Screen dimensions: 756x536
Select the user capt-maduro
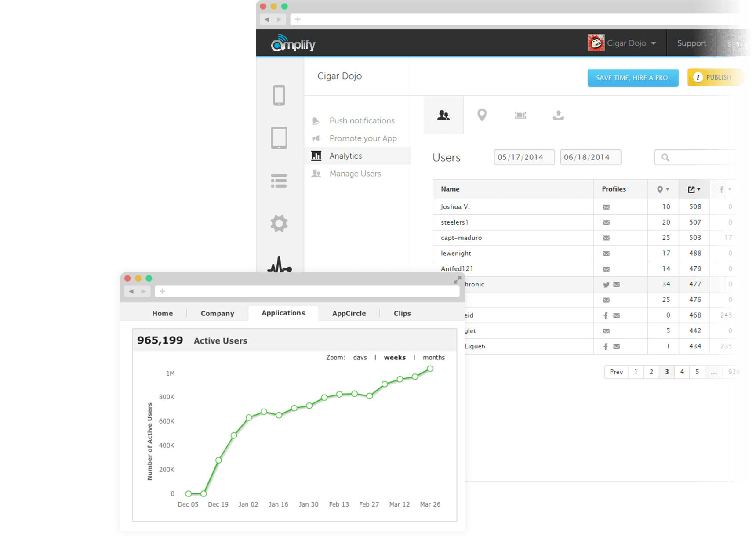tap(461, 238)
